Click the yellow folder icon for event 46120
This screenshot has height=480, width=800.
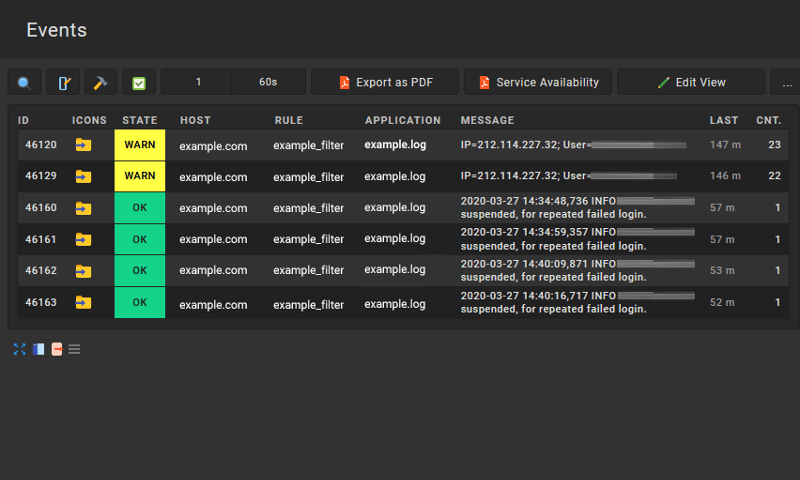click(x=83, y=145)
